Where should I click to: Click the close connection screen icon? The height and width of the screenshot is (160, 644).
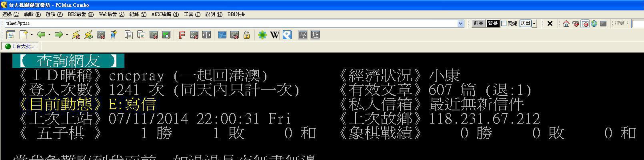(101, 35)
